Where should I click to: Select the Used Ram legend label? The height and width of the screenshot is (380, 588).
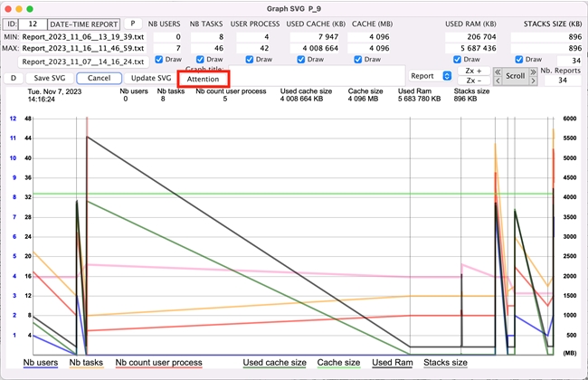point(393,363)
